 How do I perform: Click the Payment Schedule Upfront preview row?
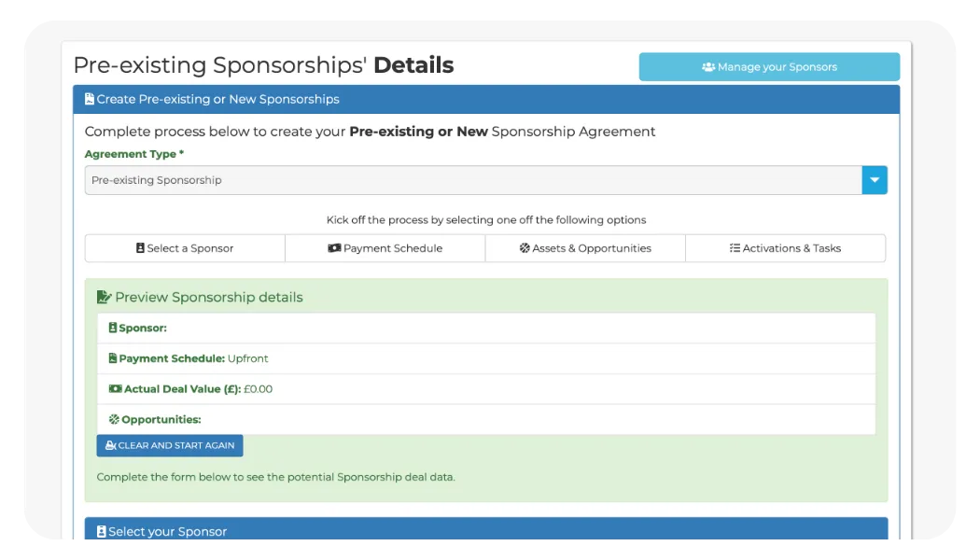pyautogui.click(x=485, y=358)
